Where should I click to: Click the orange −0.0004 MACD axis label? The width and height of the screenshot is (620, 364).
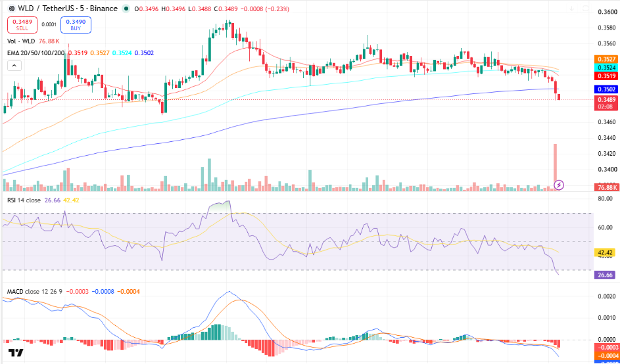[x=606, y=355]
